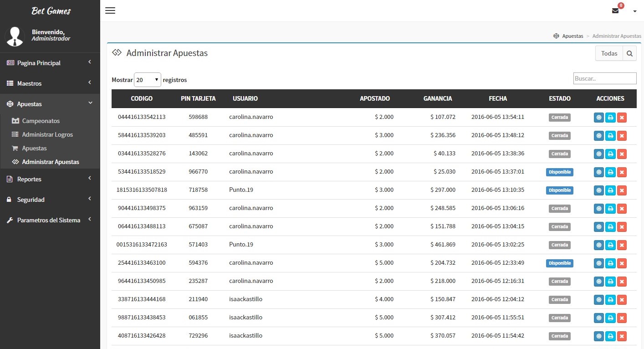Click into the Buscar search field

[x=604, y=78]
